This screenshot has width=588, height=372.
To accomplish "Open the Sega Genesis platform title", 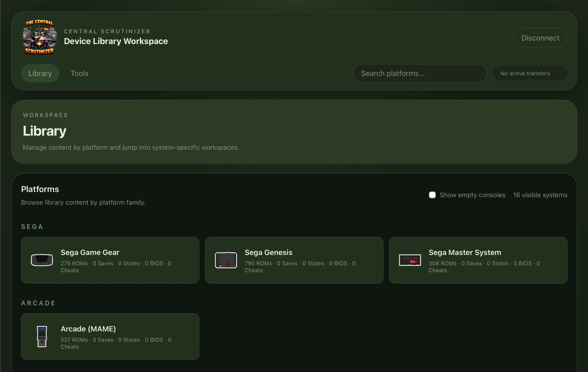I will click(268, 252).
